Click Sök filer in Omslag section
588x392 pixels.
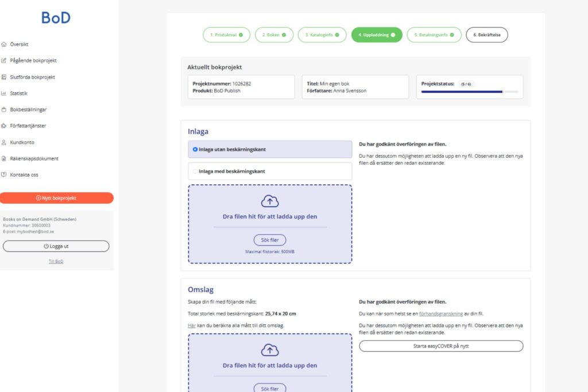coord(270,388)
